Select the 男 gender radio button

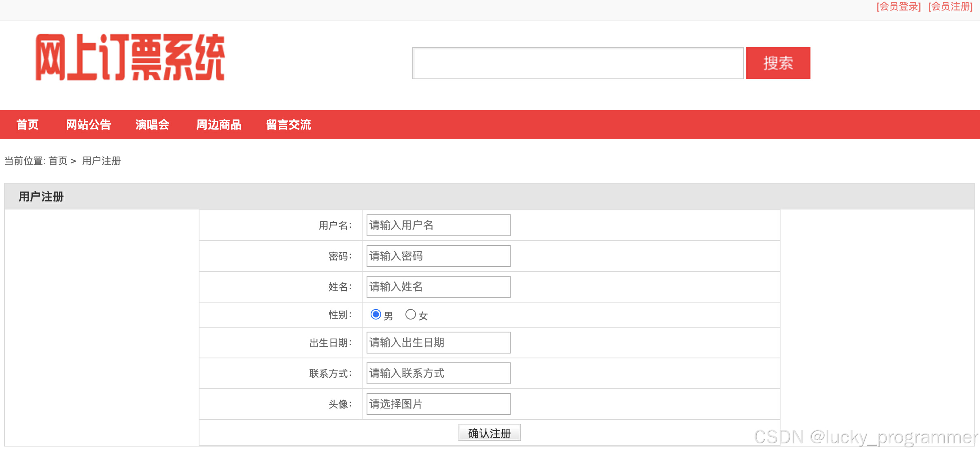(376, 314)
